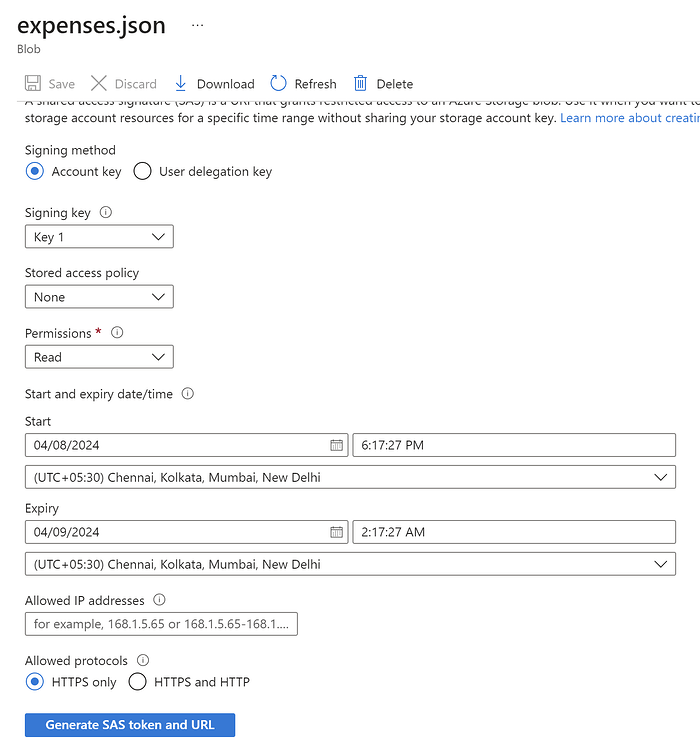700x750 pixels.
Task: Click the Blob subtitle text
Action: coord(29,49)
